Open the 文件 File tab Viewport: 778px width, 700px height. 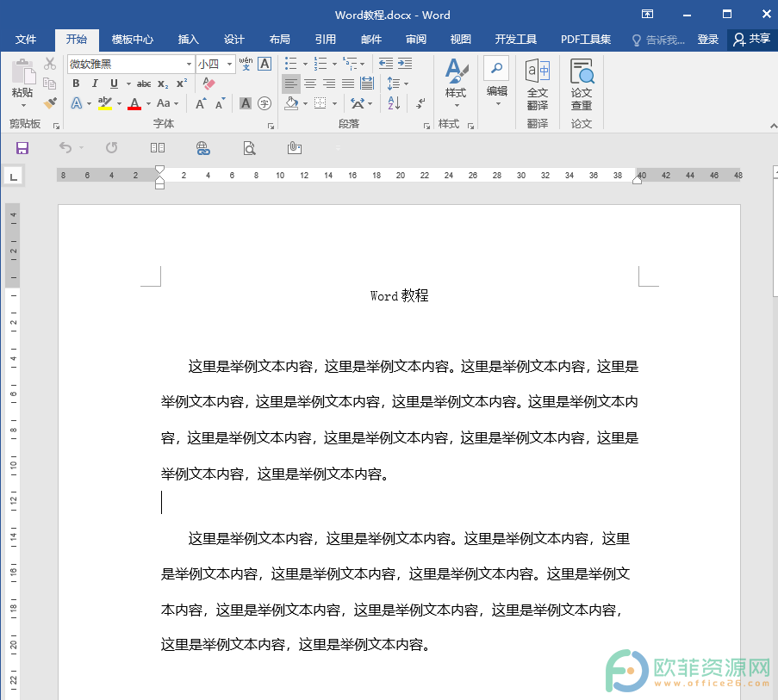coord(26,40)
